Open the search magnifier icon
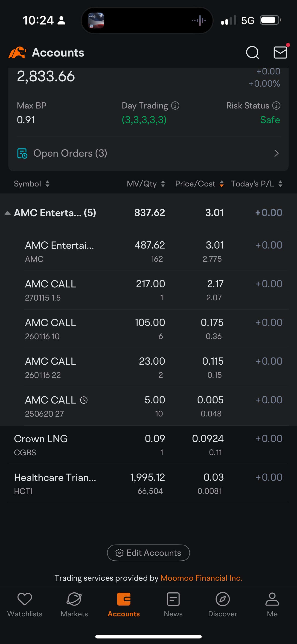The width and height of the screenshot is (297, 644). [252, 53]
